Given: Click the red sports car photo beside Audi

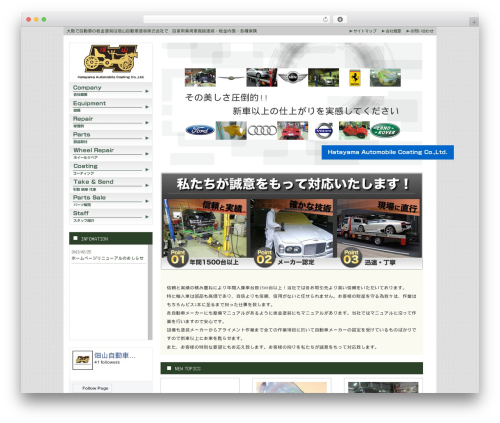Looking at the screenshot, I should 292,130.
